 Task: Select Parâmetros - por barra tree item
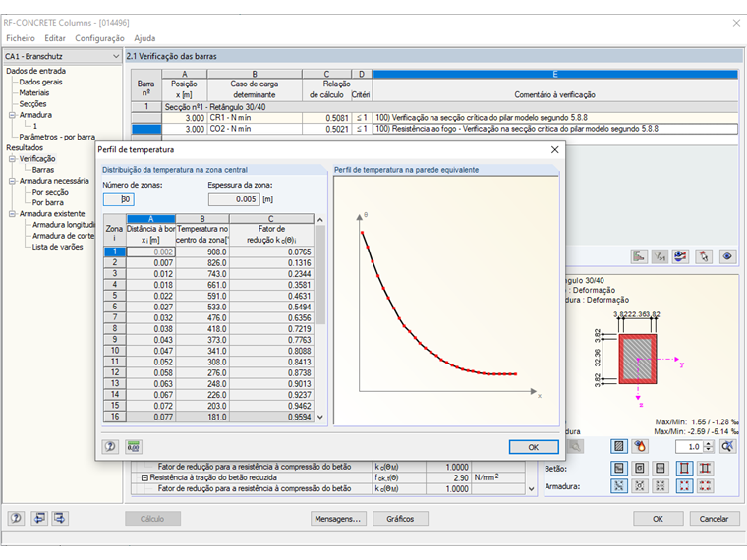coord(57,137)
